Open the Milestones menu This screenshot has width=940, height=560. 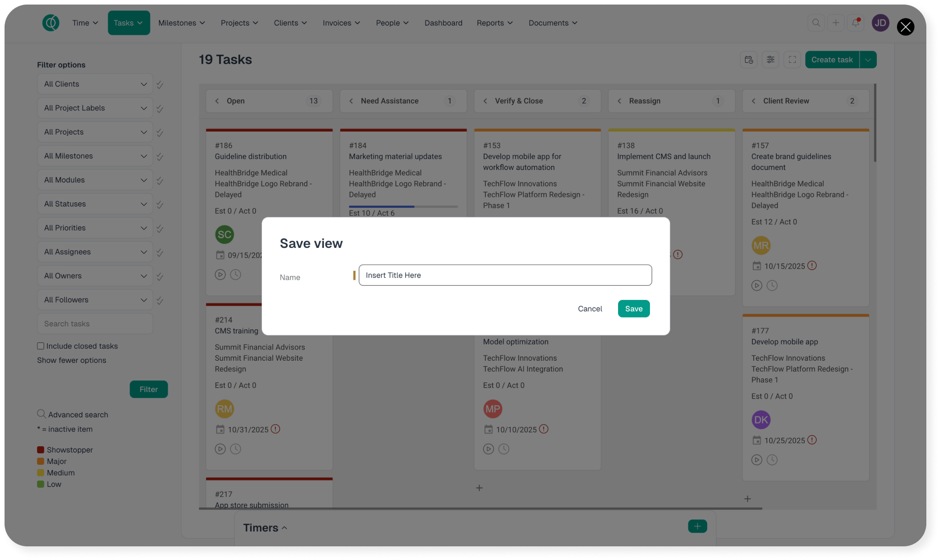[x=181, y=23]
